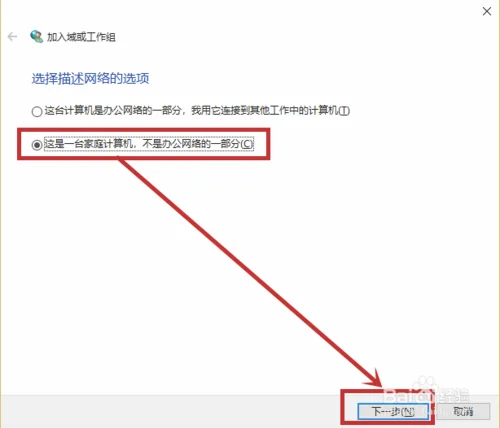500x428 pixels.
Task: Click the middle of the red diagonal arrow
Action: (248, 272)
